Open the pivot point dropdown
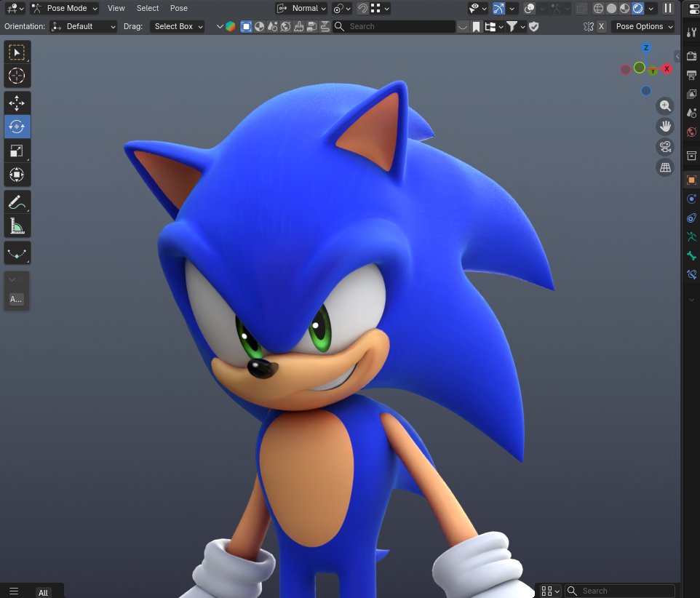 pos(342,8)
